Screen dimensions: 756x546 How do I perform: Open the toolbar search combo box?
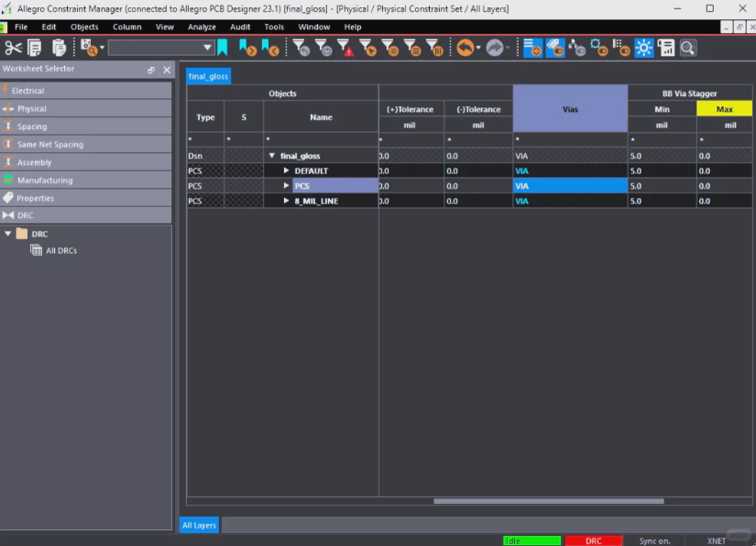[x=160, y=48]
